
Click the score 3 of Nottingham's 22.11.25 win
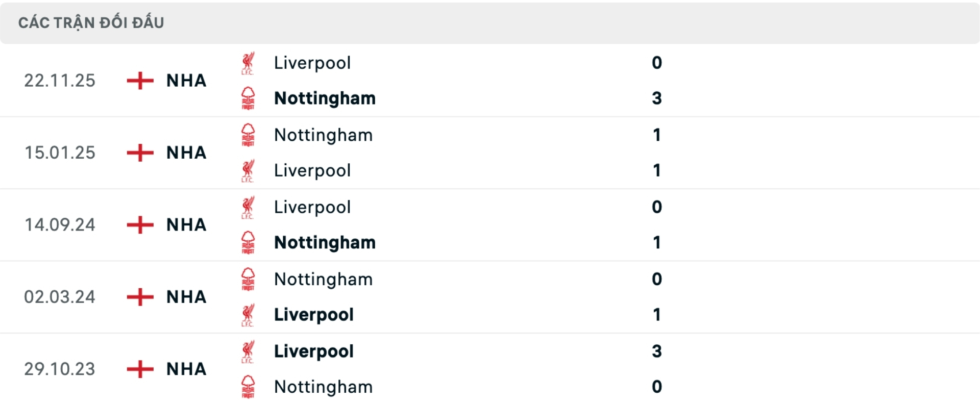coord(658,98)
